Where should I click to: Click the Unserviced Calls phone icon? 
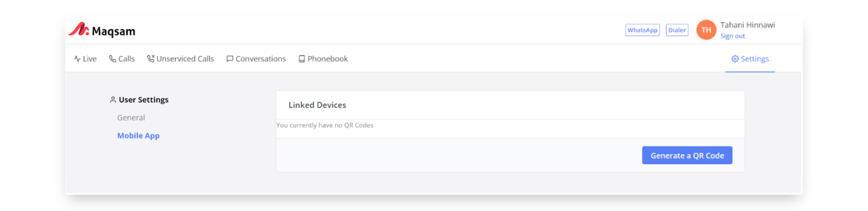point(151,59)
